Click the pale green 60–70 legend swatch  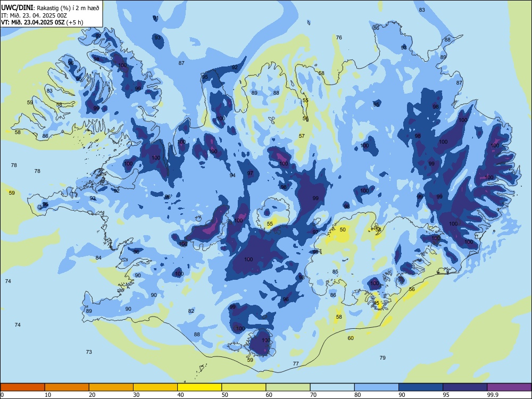click(288, 387)
